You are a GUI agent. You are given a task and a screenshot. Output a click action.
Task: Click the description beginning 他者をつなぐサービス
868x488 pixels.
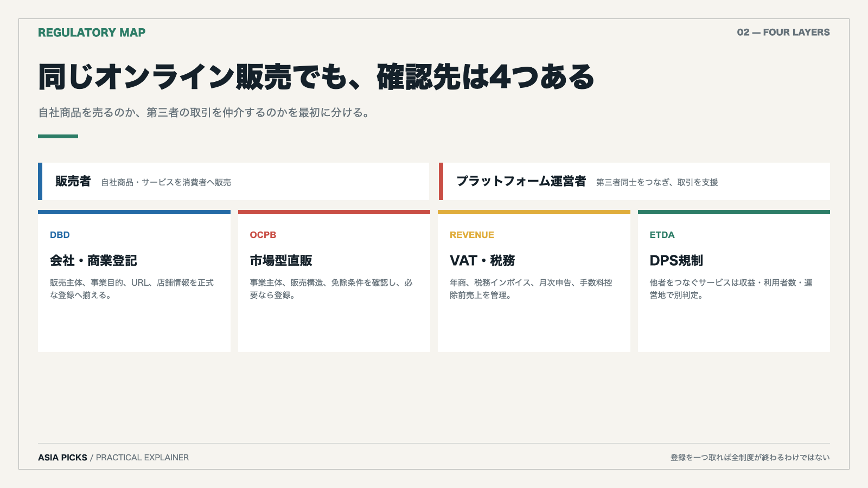coord(731,289)
